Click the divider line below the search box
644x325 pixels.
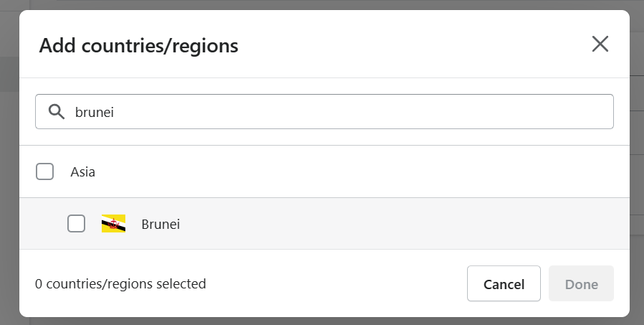pos(325,145)
